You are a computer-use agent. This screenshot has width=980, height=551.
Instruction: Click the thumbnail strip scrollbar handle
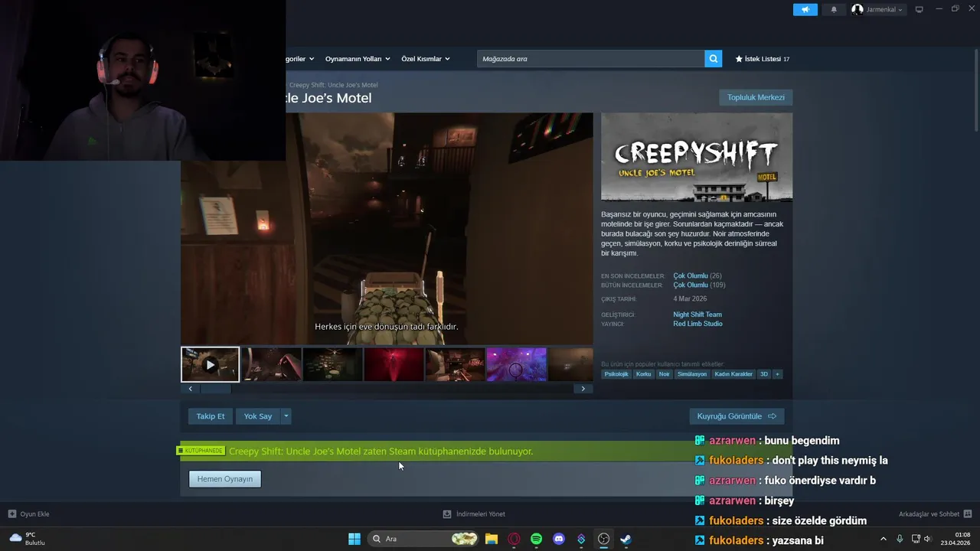click(x=215, y=389)
